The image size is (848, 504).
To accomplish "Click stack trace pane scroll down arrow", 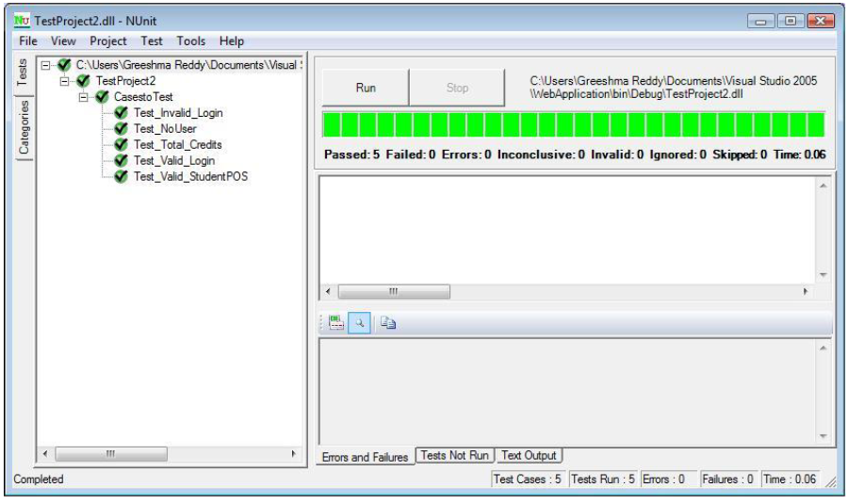I will [824, 436].
